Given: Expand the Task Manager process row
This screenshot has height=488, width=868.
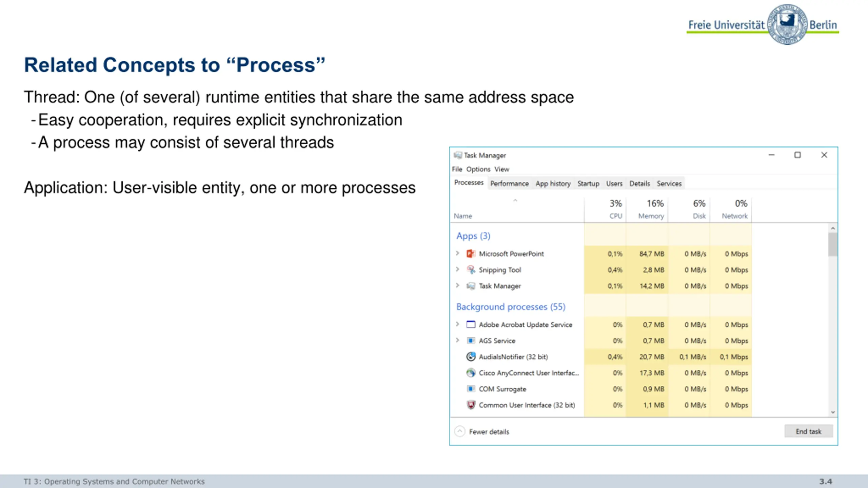Looking at the screenshot, I should (x=457, y=285).
